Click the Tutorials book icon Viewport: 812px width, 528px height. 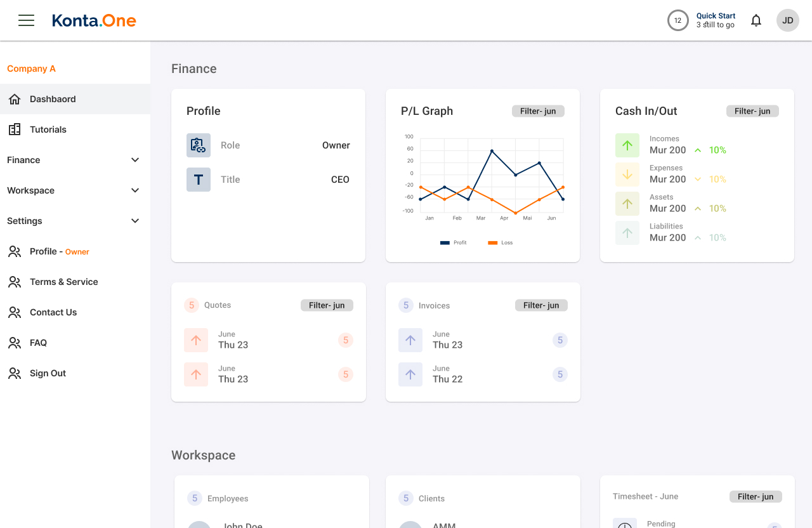point(15,129)
